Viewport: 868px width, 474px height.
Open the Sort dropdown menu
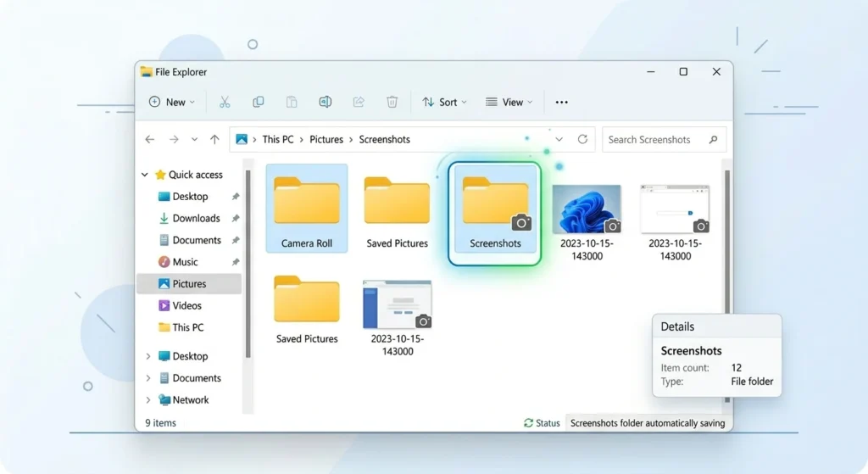[444, 102]
